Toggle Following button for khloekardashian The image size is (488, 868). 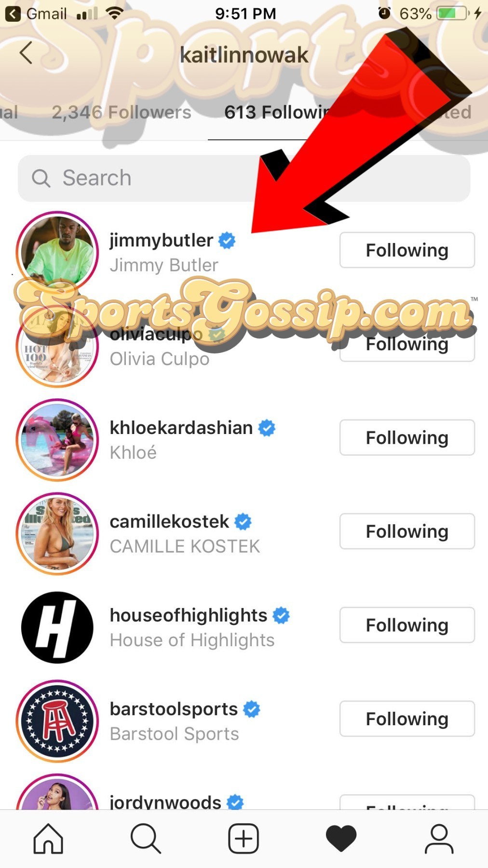407,437
